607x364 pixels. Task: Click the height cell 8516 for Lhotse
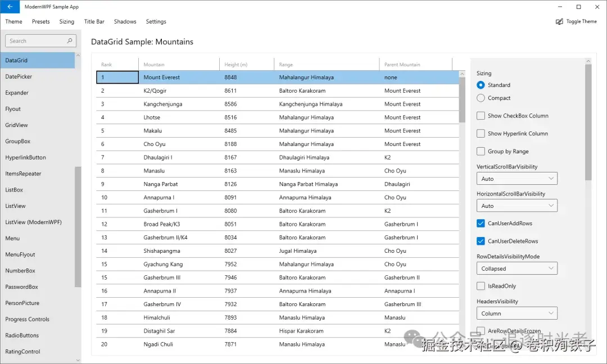[x=247, y=117]
